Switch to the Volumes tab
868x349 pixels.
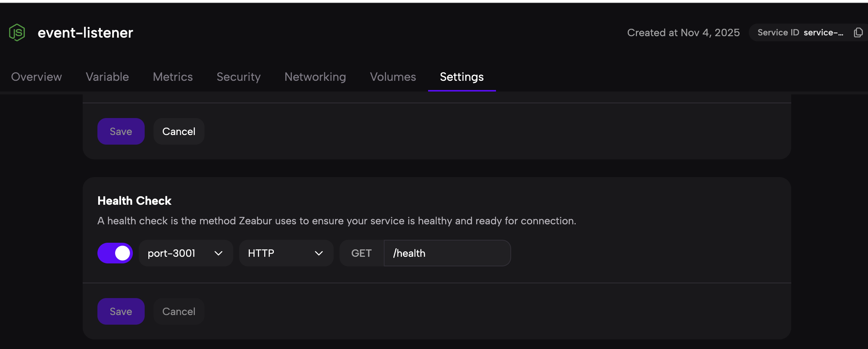coord(393,77)
